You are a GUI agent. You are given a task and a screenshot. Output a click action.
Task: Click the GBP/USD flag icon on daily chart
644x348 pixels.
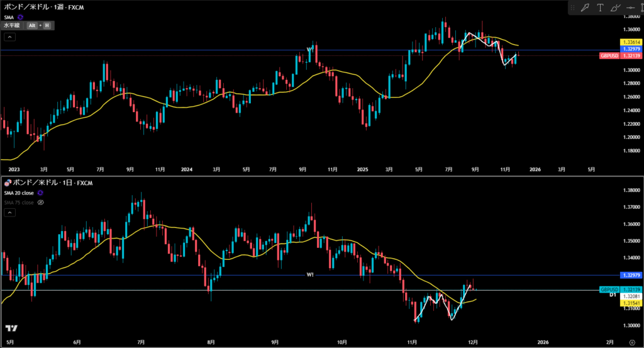[8, 182]
